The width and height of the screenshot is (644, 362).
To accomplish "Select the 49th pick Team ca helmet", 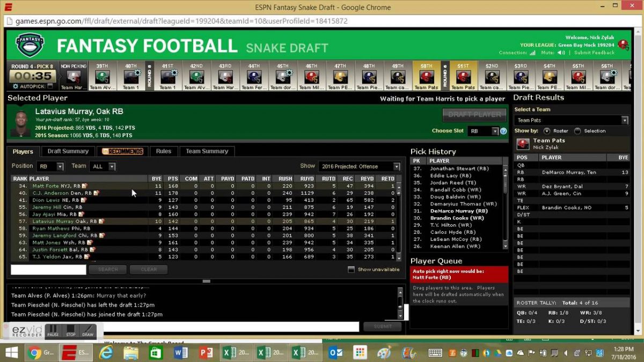I will tap(398, 77).
